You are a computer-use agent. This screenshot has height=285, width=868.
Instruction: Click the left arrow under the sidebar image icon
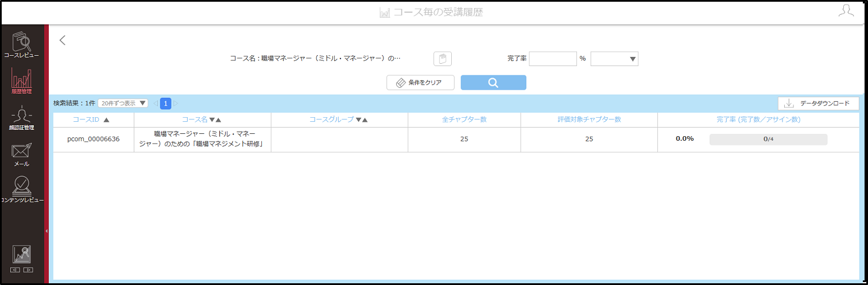pyautogui.click(x=15, y=269)
